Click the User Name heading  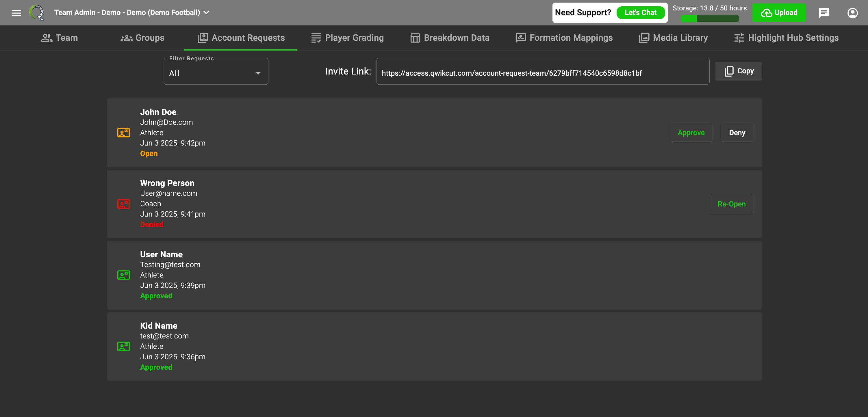(x=162, y=254)
